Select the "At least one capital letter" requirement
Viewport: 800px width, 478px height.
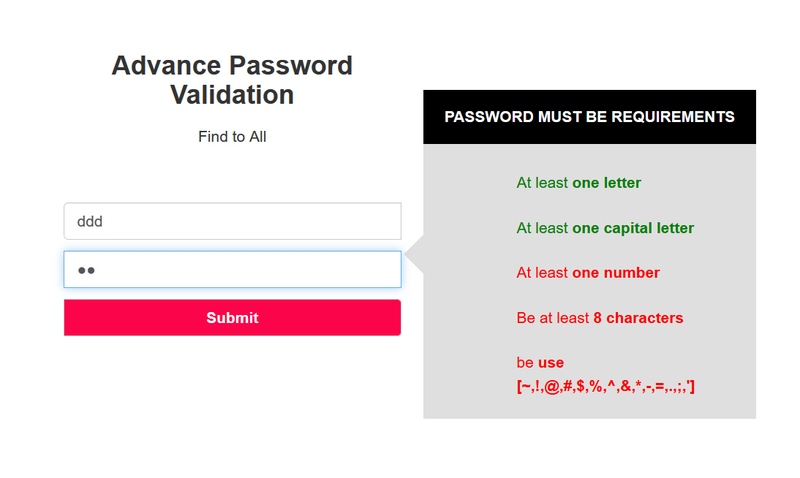coord(604,228)
